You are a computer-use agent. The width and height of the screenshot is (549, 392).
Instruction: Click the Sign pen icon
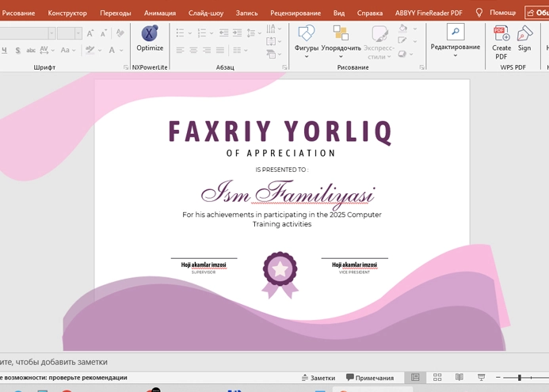pos(524,39)
